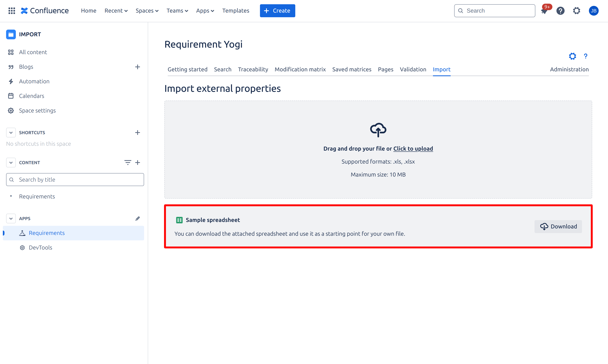Open Confluence settings gear in top bar
The height and width of the screenshot is (364, 608).
tap(576, 11)
